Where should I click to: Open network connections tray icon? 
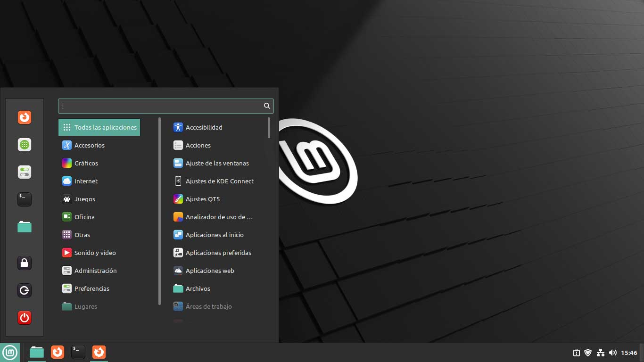coord(600,353)
